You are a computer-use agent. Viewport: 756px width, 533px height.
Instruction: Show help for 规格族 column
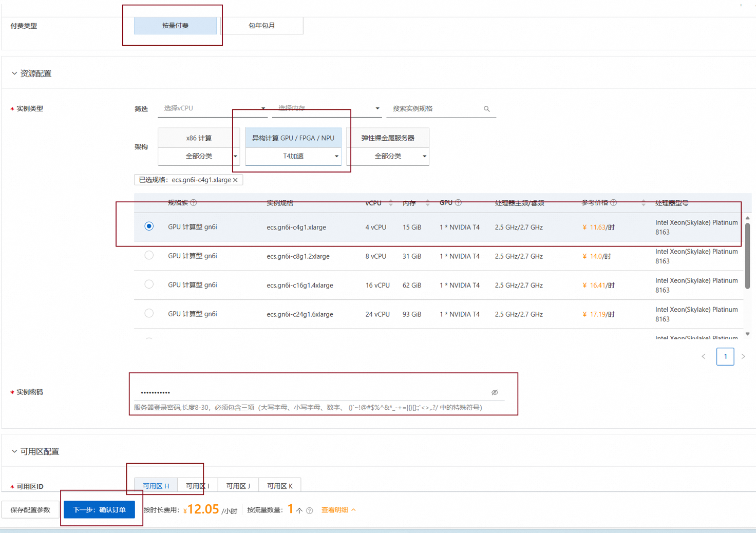click(194, 203)
